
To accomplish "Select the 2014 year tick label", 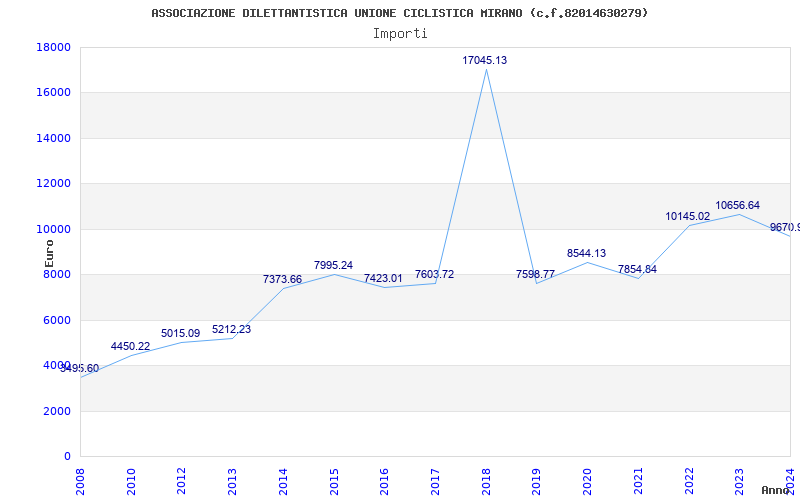I will pos(283,482).
